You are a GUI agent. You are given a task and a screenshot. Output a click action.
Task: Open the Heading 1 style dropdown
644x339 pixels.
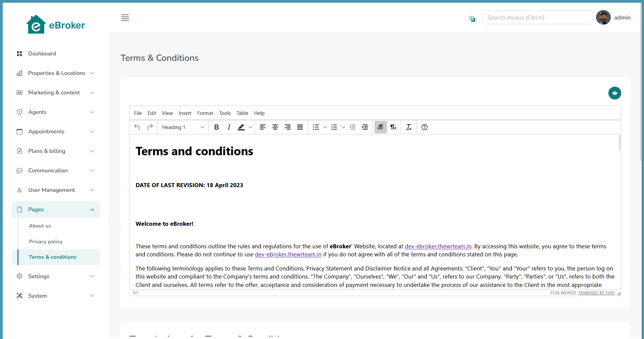click(183, 127)
